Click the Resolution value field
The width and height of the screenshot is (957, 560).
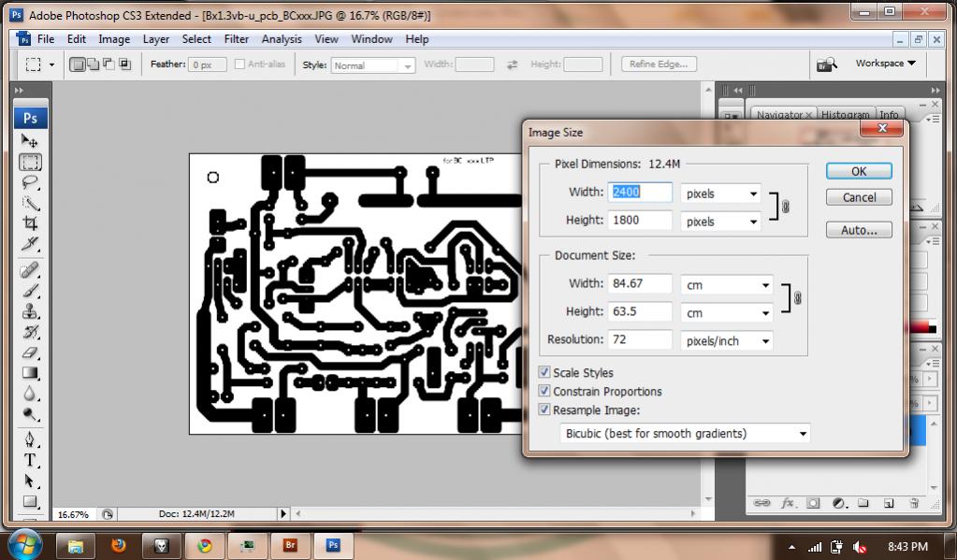640,339
